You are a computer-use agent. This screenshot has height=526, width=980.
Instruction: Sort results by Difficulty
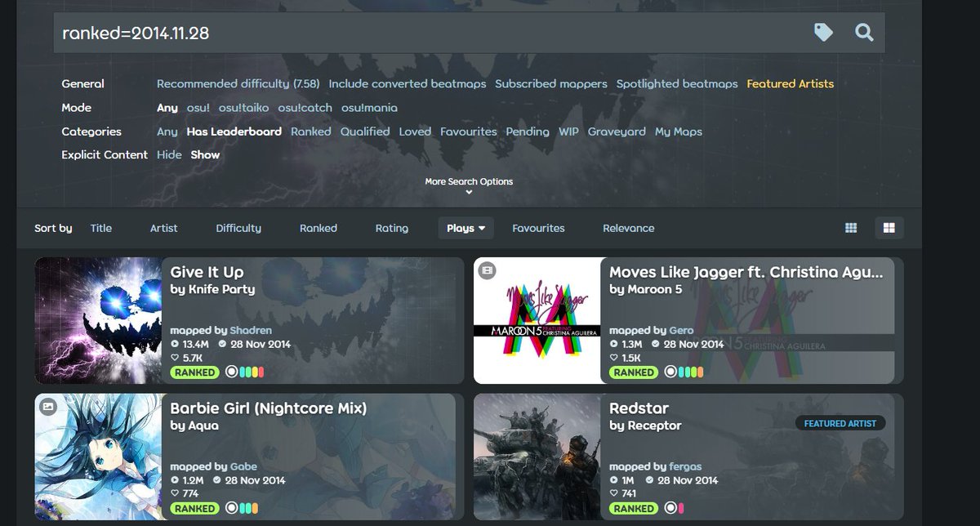pos(238,229)
